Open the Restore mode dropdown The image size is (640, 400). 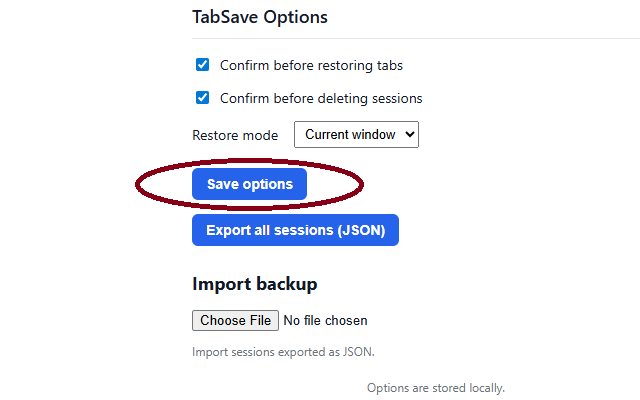[356, 134]
